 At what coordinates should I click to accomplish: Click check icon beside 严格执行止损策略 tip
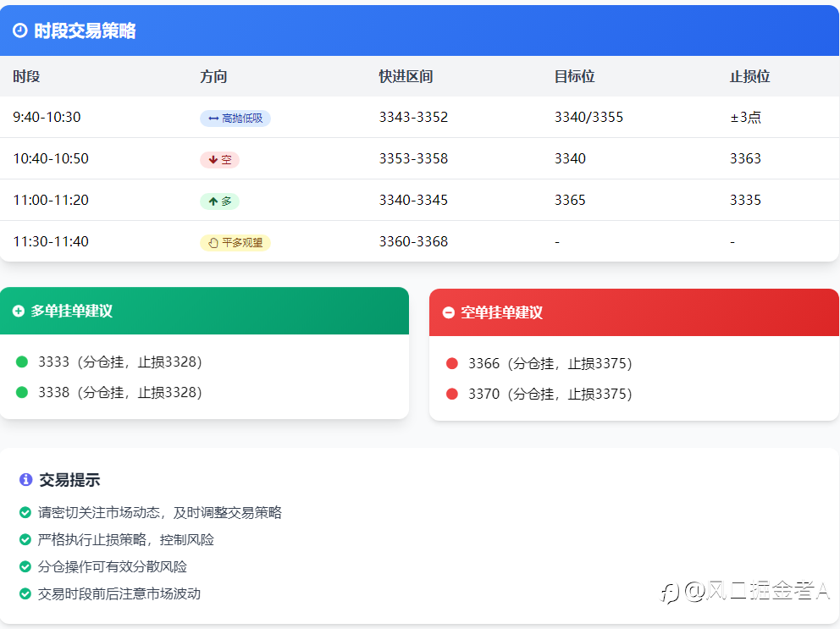click(25, 539)
